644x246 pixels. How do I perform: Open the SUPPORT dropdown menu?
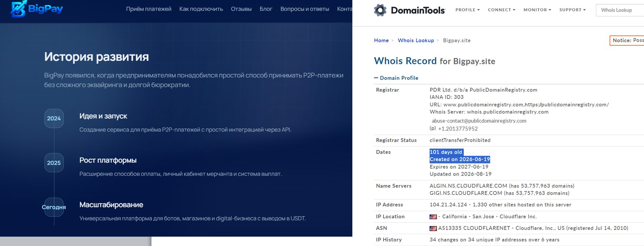click(x=572, y=10)
